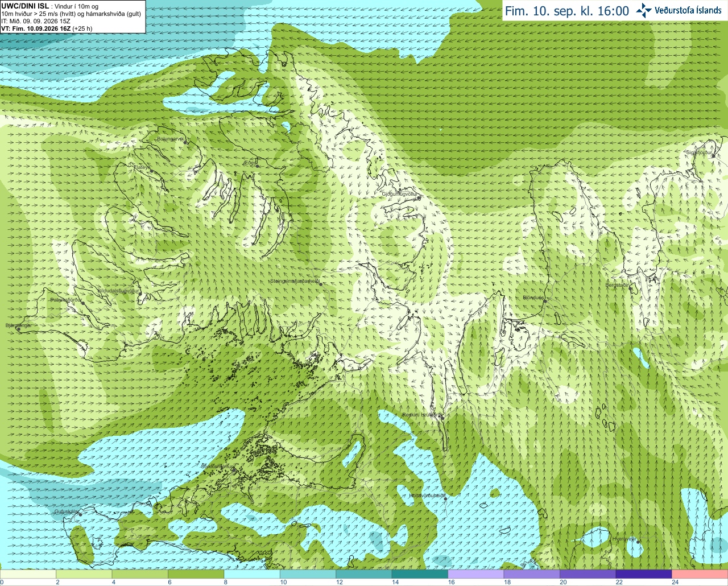Pick the pale yellow 0–2 legend swatch
Screen dimensions: 728x586
28,574
